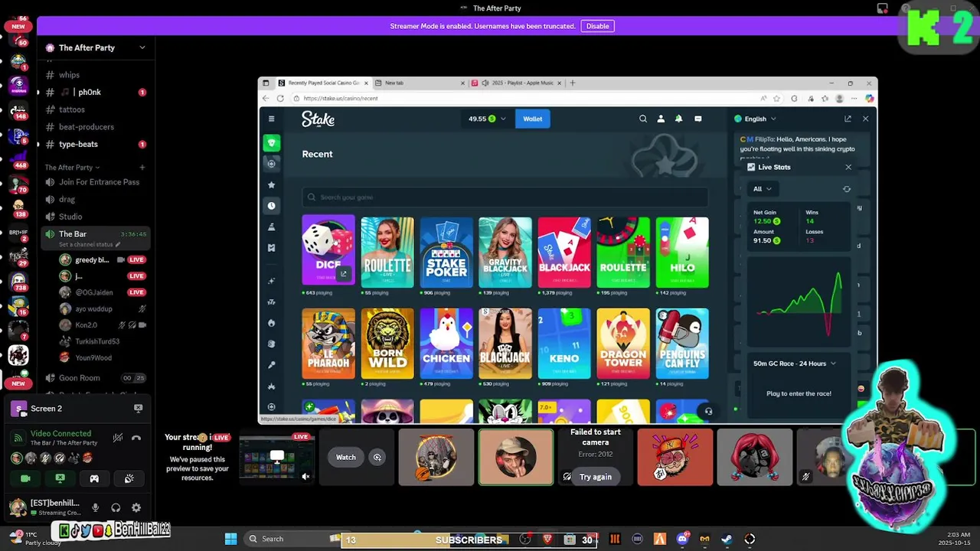Refresh the browser page
The width and height of the screenshot is (980, 551).
(280, 98)
